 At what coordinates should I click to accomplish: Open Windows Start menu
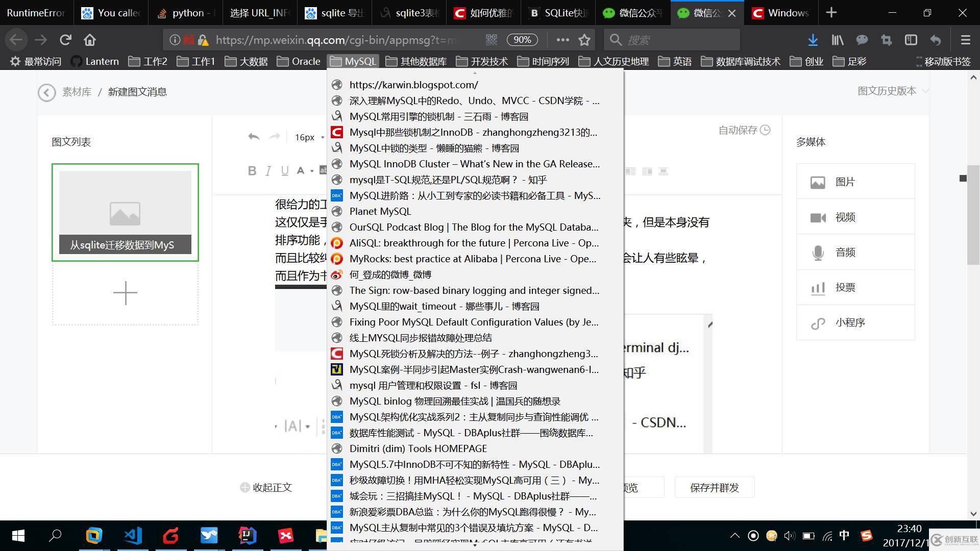[x=18, y=536]
